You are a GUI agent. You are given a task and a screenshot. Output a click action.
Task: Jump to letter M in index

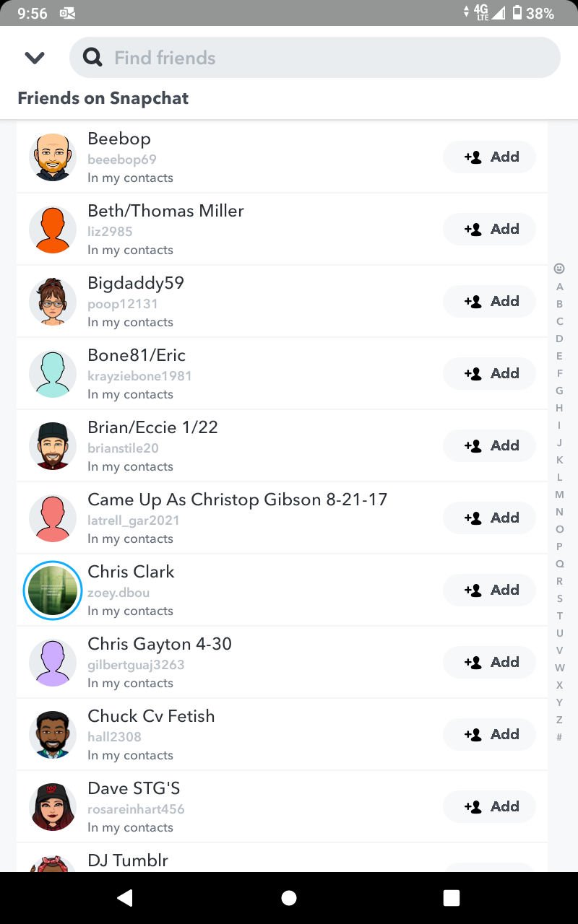tap(559, 494)
